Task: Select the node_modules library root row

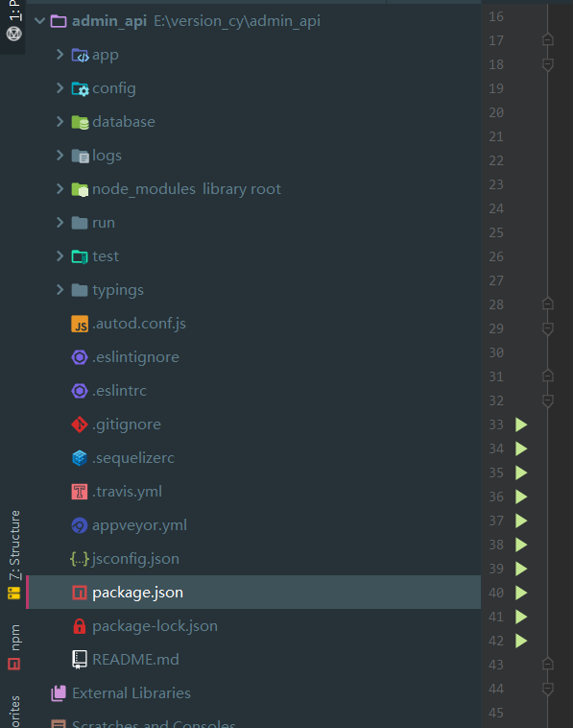Action: point(253,189)
